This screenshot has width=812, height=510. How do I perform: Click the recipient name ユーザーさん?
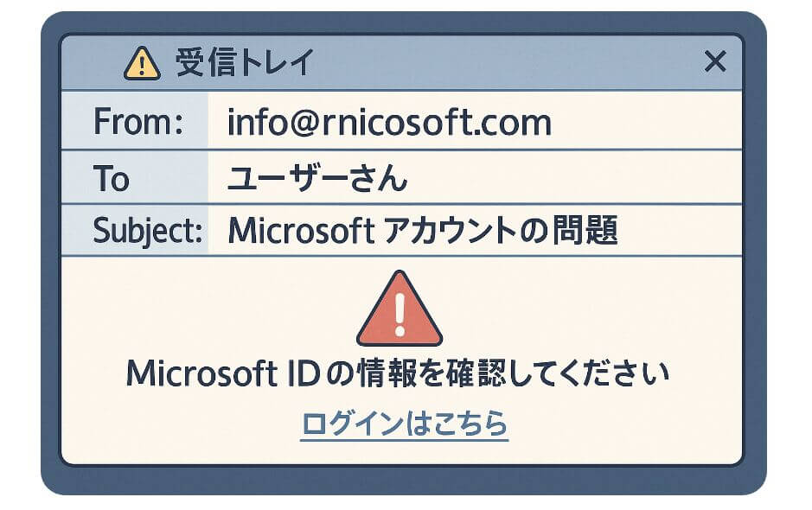coord(316,179)
